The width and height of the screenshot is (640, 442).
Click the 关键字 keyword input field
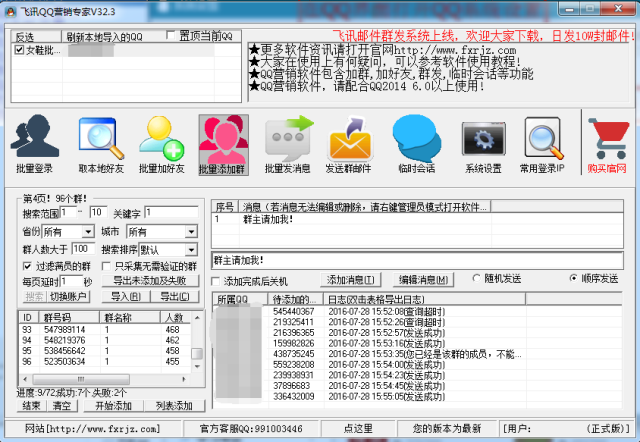pos(171,212)
